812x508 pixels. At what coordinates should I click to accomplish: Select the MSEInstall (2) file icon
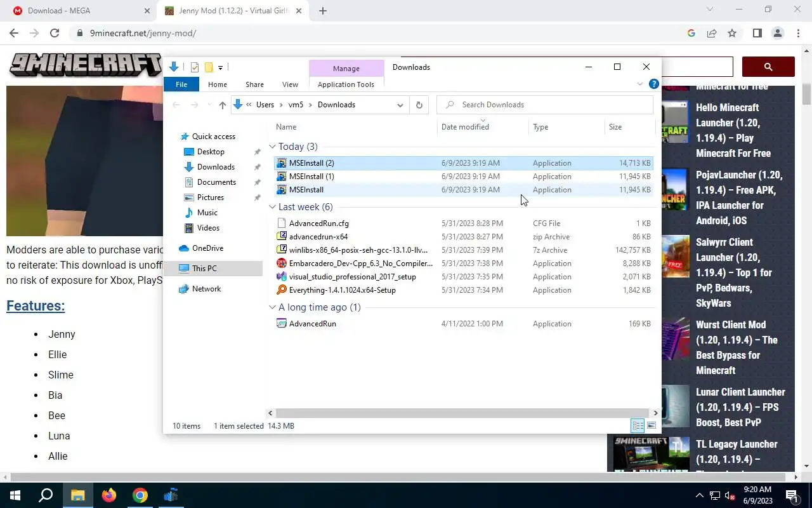pyautogui.click(x=282, y=163)
